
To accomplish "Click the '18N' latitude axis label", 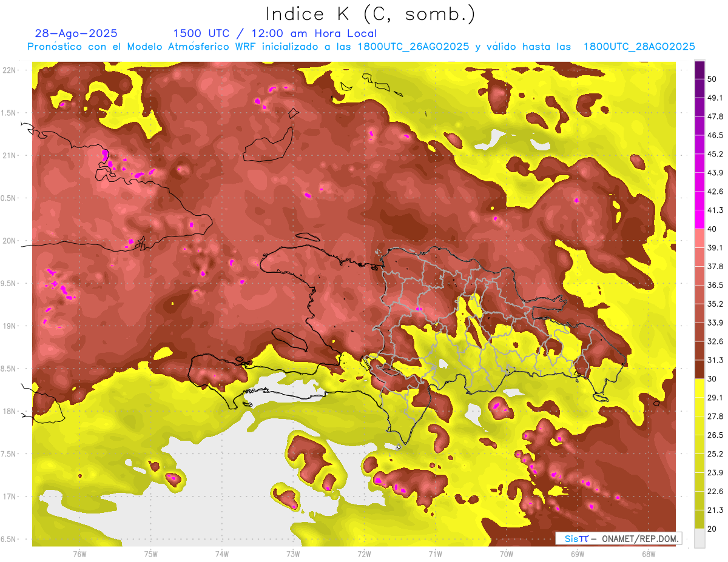I will pyautogui.click(x=8, y=411).
